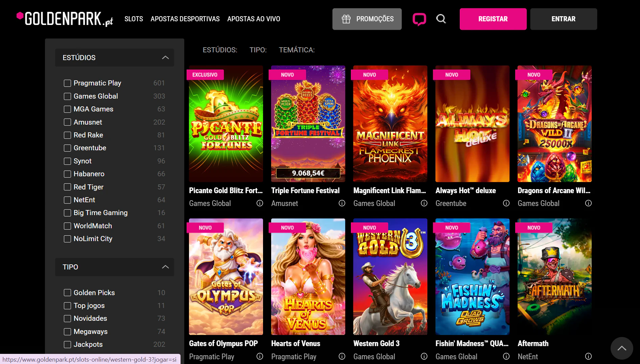Click the Registar button
Image resolution: width=640 pixels, height=364 pixels.
pyautogui.click(x=493, y=19)
